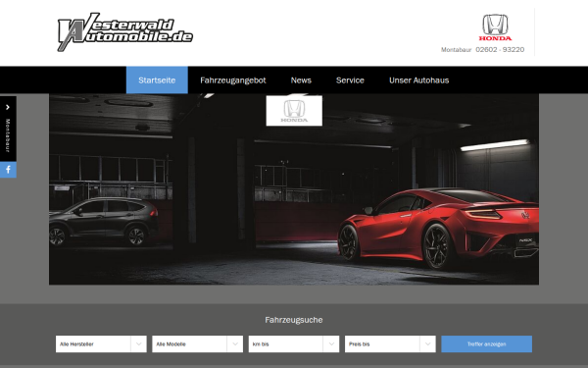Open the News menu item
Image resolution: width=588 pixels, height=368 pixels.
point(301,80)
